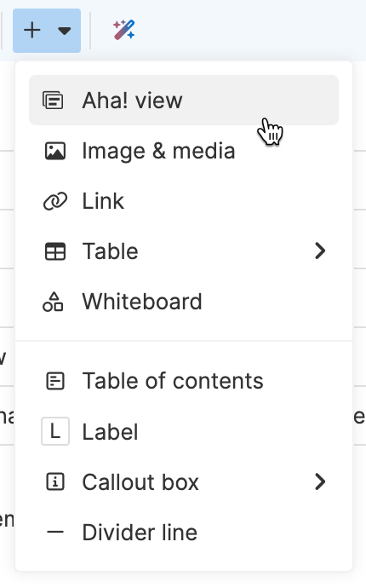Expand the Callout box submenu arrow
366x588 pixels.
tap(320, 481)
